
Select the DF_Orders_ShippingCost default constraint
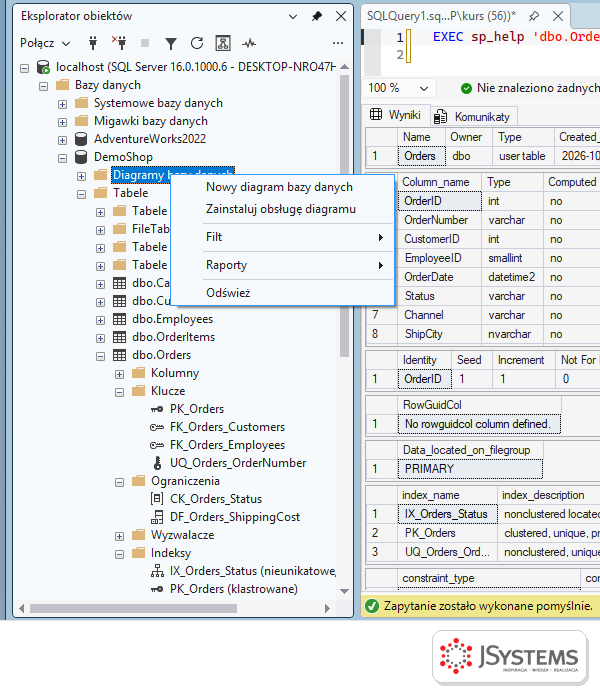[x=235, y=517]
